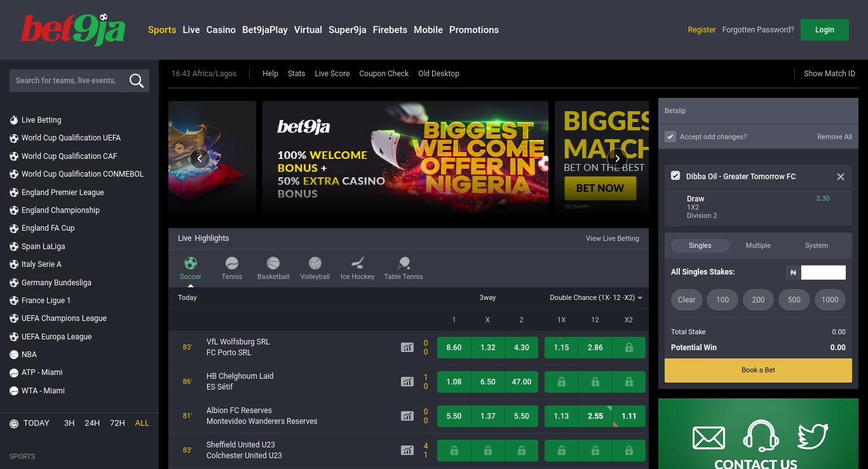Click the Clear stakes button
Viewport: 868px width, 469px height.
pos(687,300)
